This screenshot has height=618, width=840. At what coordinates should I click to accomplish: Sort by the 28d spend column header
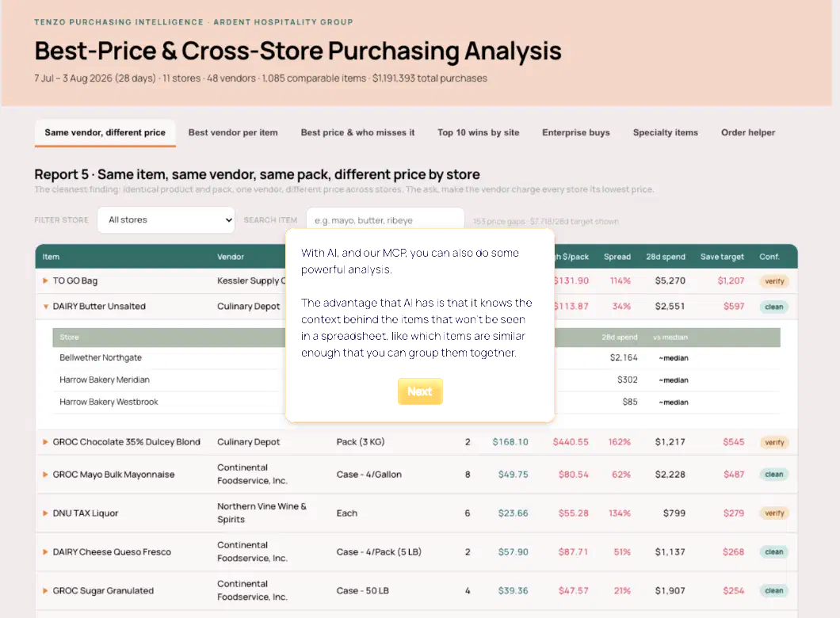(x=666, y=257)
